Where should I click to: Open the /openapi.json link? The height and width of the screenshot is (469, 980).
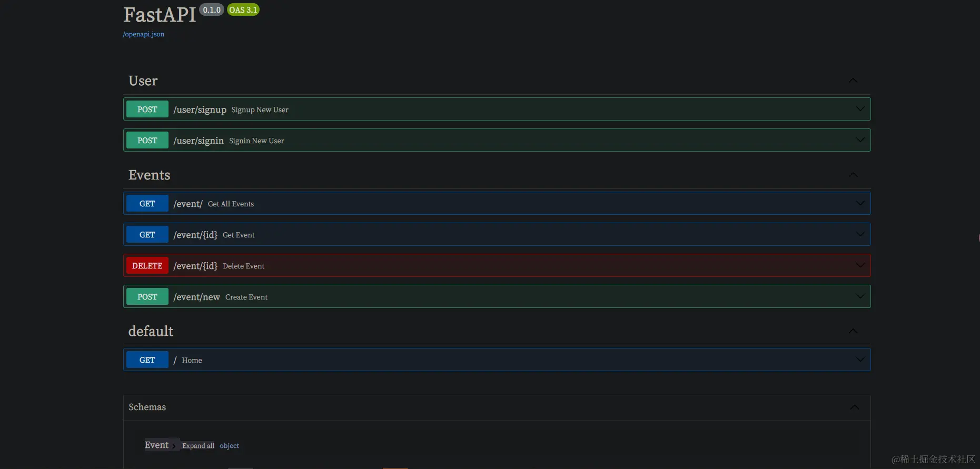click(x=143, y=34)
